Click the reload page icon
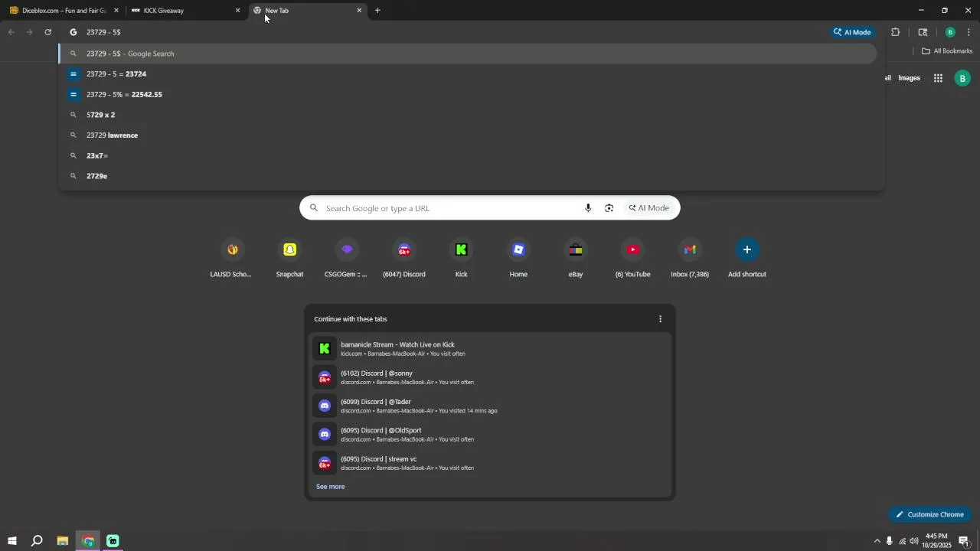This screenshot has width=980, height=551. coord(48,32)
